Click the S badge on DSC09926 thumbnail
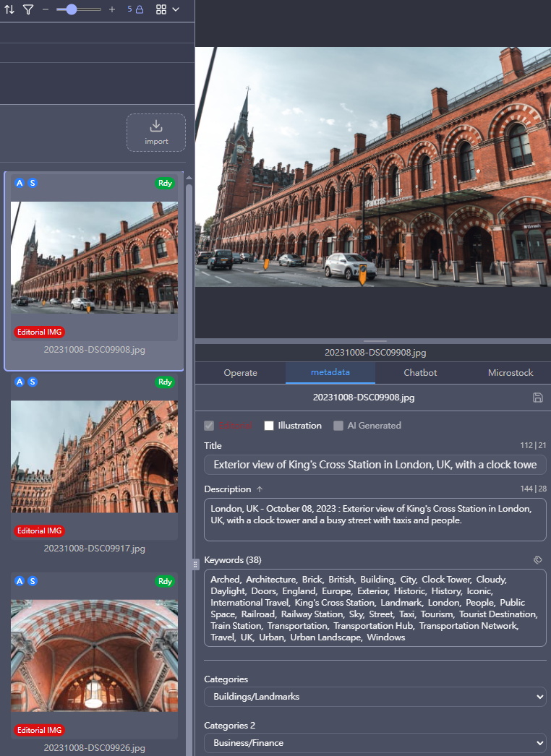 (x=33, y=581)
